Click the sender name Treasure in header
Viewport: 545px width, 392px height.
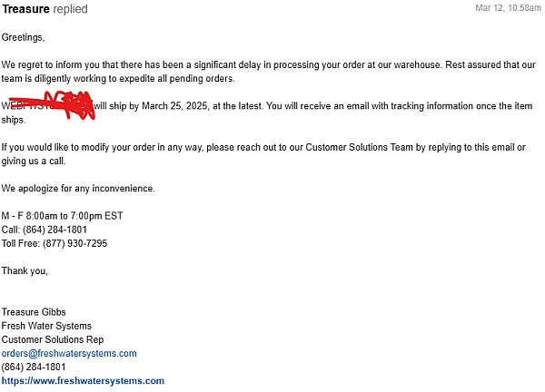click(27, 9)
